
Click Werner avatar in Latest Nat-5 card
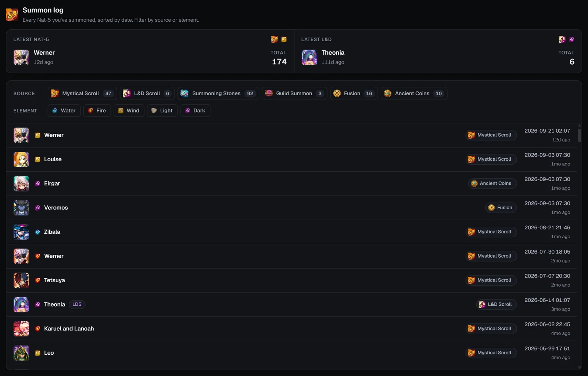[21, 57]
